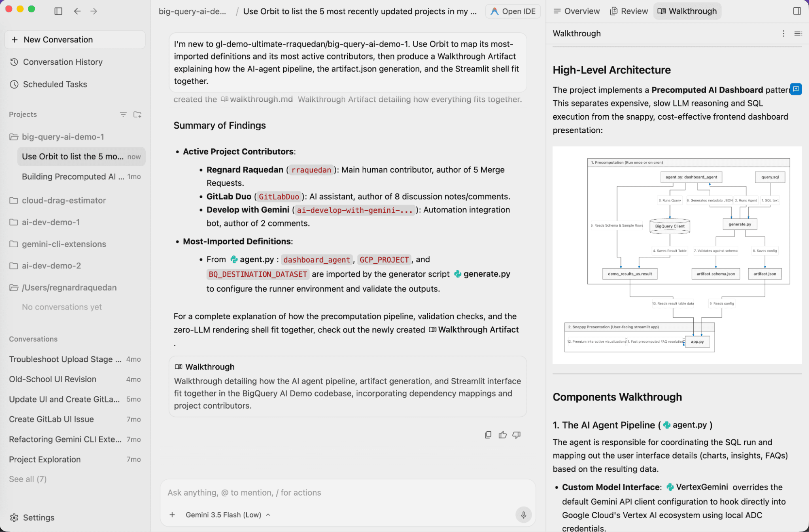Click the dashboard_agent code tag
This screenshot has height=532, width=809.
coord(316,260)
